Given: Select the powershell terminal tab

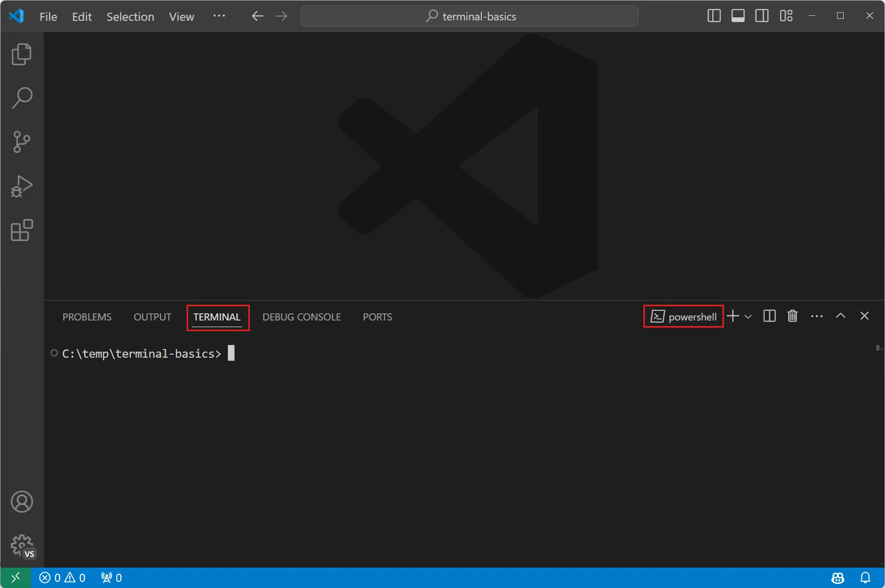Looking at the screenshot, I should (683, 316).
